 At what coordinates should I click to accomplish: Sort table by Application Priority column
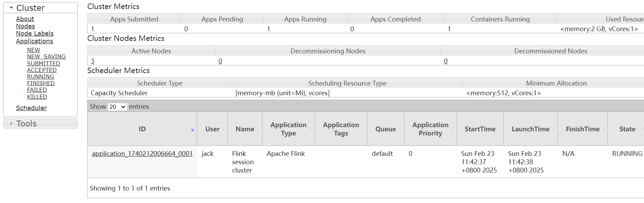tap(430, 129)
